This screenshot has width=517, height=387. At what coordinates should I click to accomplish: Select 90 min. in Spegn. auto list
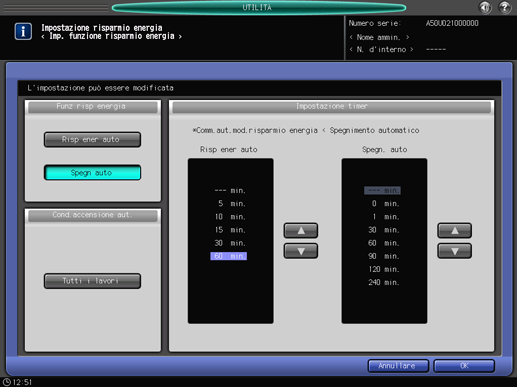(383, 256)
